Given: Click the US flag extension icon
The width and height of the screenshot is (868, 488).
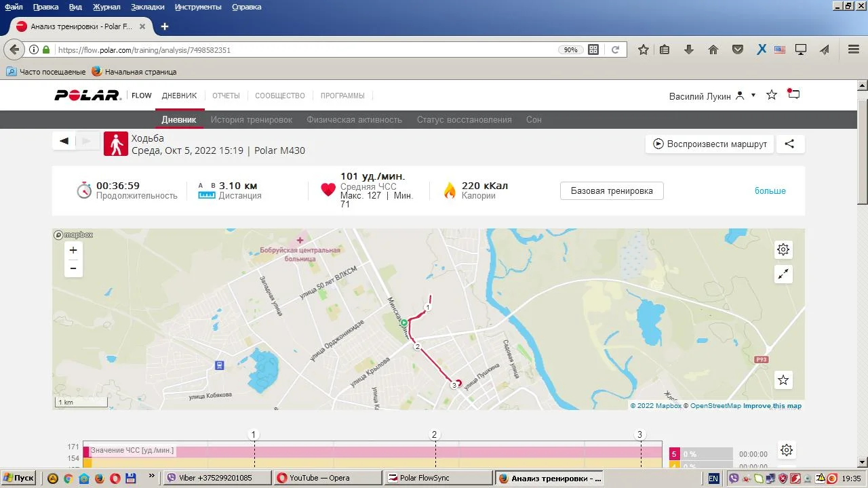Looking at the screenshot, I should coord(780,49).
